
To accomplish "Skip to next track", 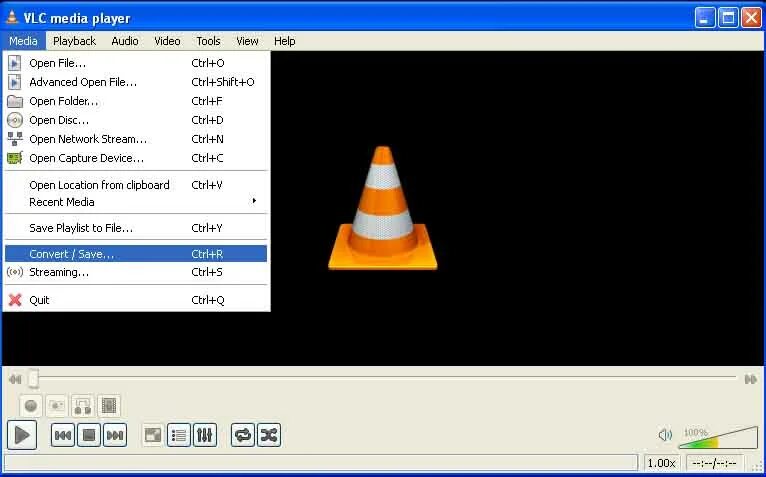I will tap(115, 435).
